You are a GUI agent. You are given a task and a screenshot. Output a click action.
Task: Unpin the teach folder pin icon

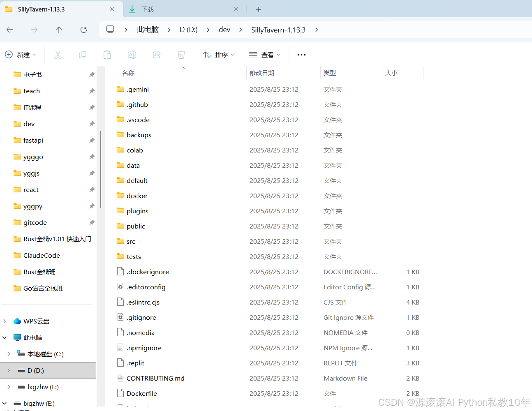pos(92,91)
